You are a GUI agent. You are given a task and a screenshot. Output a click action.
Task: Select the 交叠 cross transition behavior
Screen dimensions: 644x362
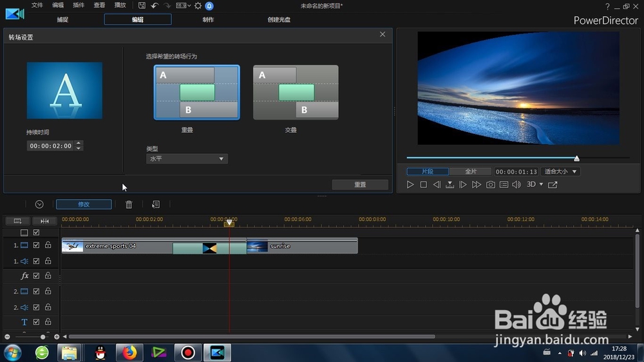pos(296,93)
